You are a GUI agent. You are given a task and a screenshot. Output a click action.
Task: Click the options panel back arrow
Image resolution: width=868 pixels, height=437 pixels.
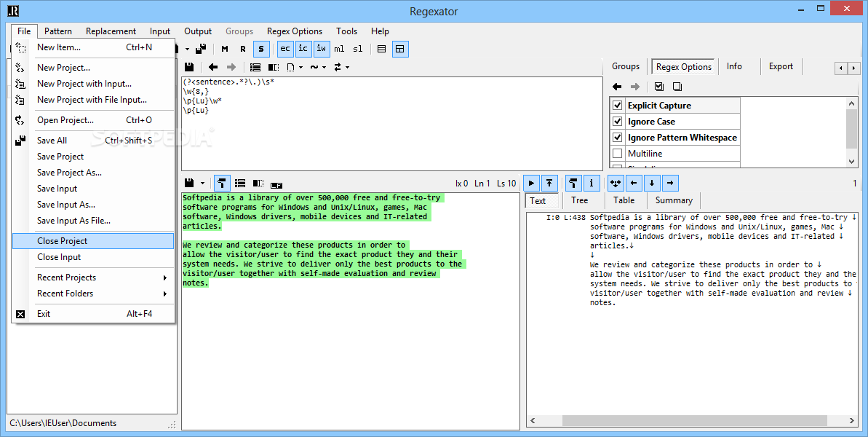(617, 87)
